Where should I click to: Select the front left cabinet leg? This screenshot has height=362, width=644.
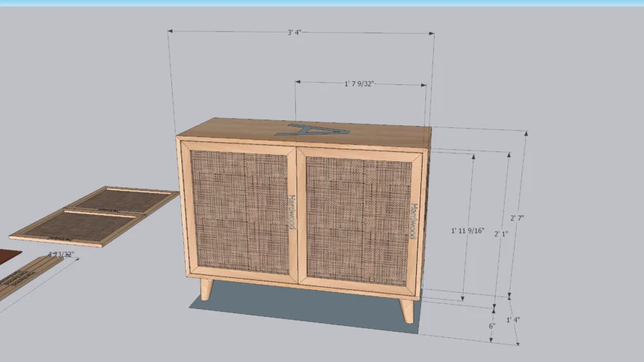(x=206, y=288)
